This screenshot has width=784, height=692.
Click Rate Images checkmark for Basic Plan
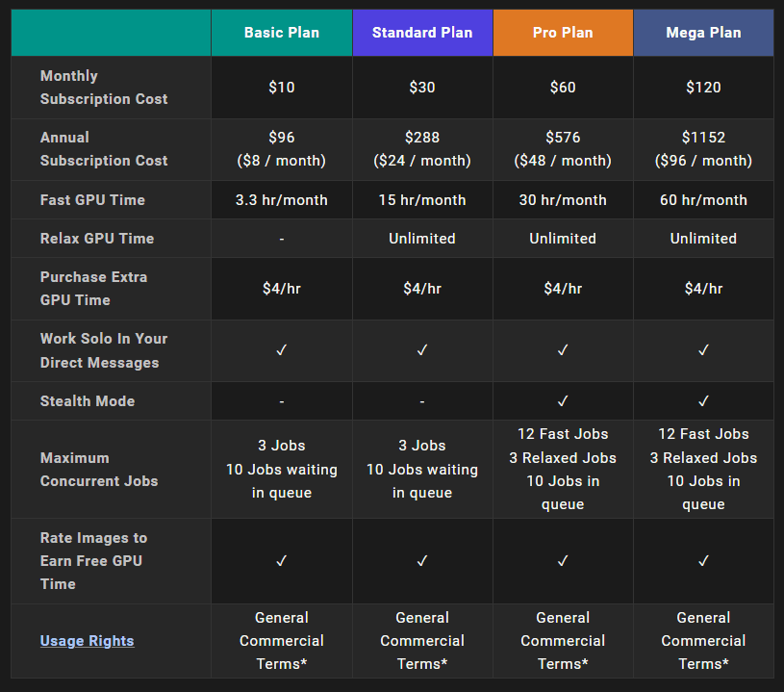[281, 560]
